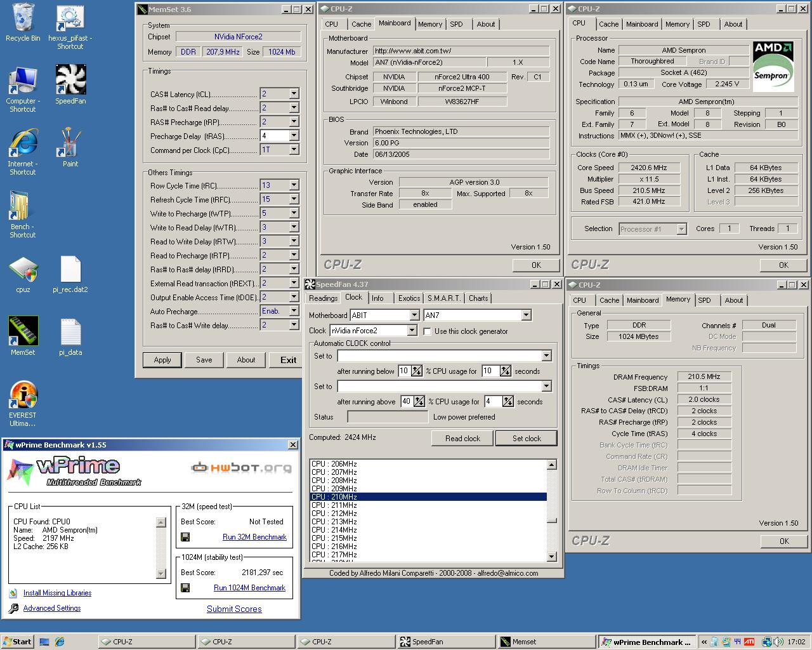Screen dimensions: 812x650
Task: Open CAS# Latency (tCL) dropdown
Action: [x=294, y=94]
